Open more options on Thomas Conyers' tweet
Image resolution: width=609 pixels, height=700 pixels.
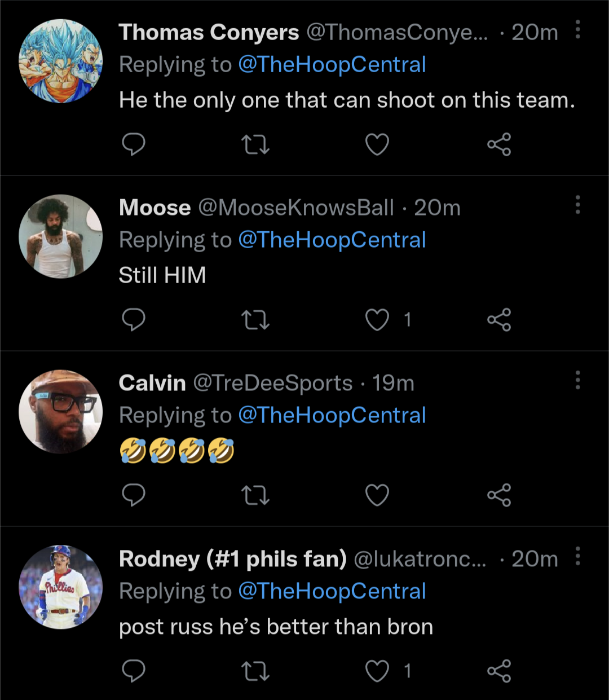[578, 29]
